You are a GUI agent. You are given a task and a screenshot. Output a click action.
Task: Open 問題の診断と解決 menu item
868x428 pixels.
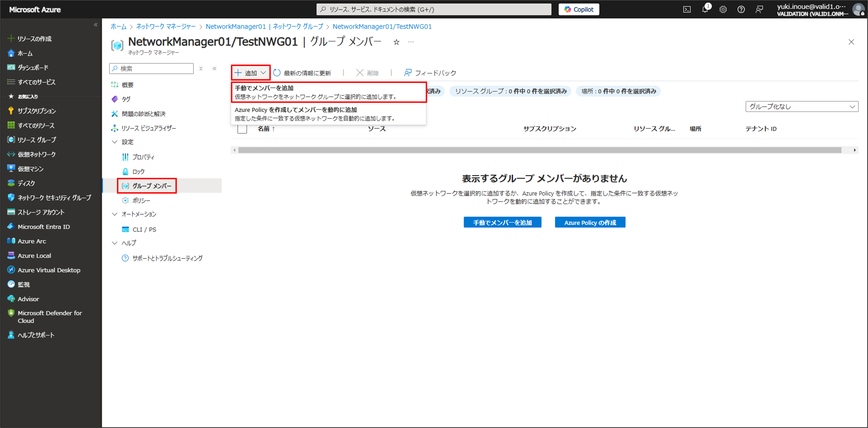click(x=138, y=114)
